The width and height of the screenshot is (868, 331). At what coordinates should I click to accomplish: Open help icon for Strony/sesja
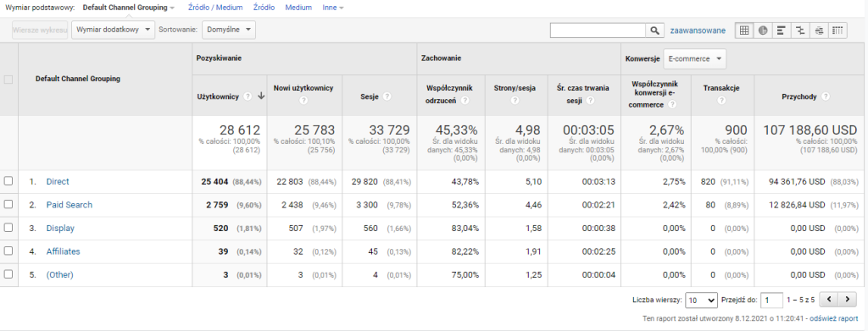pos(515,101)
